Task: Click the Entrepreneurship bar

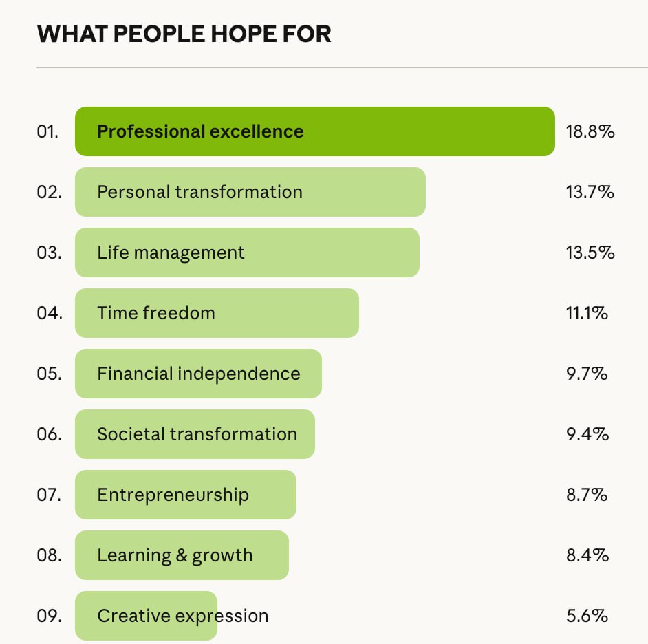Action: (x=185, y=495)
